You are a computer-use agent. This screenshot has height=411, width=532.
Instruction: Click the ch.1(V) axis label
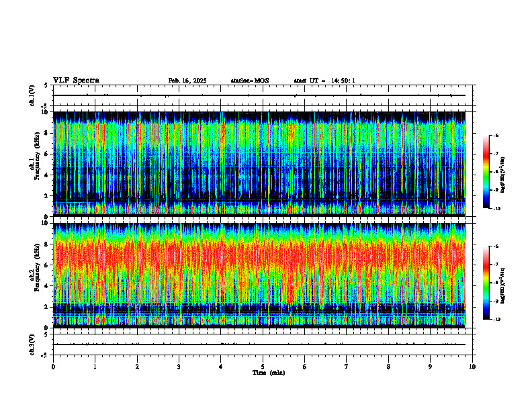coord(32,95)
